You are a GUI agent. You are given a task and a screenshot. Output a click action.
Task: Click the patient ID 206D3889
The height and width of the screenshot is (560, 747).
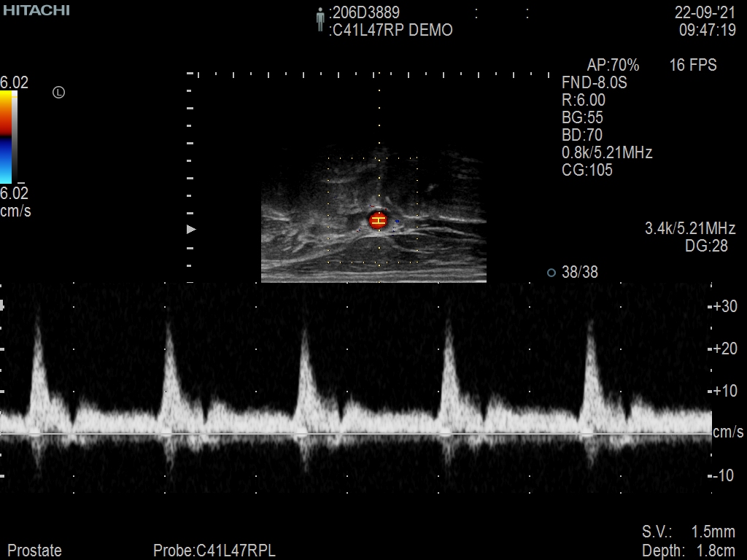(x=365, y=12)
